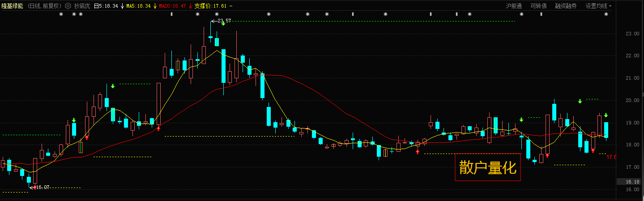The image size is (644, 201).
Task: Click the 17.00 price axis label
Action: tap(632, 167)
